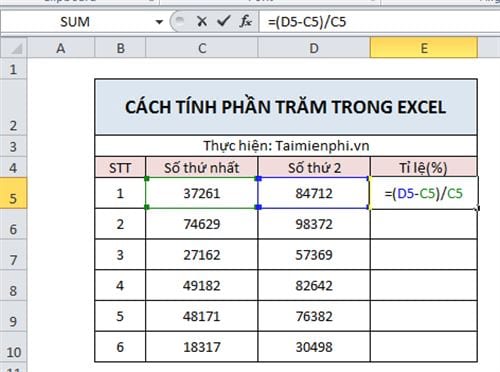Screen dimensions: 500x372
Task: Select column A header
Action: (x=61, y=48)
